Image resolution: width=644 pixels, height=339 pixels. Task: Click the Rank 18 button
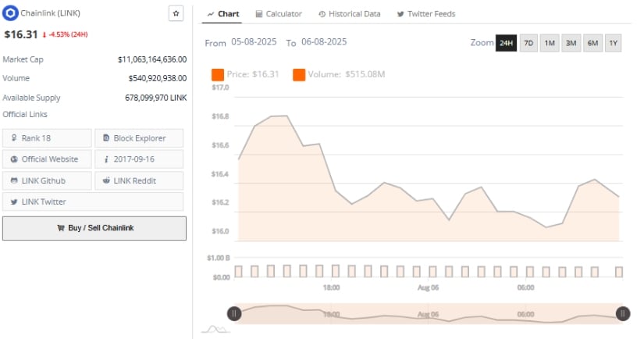[47, 138]
